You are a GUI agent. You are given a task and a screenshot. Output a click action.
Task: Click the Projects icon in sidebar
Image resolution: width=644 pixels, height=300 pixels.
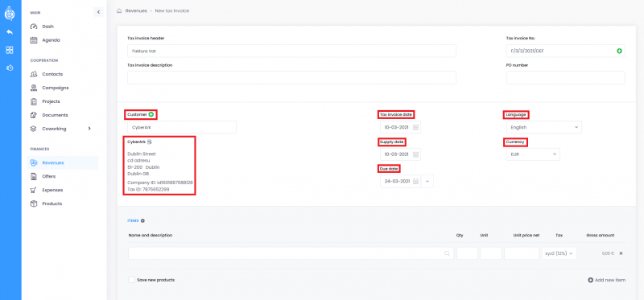point(34,101)
